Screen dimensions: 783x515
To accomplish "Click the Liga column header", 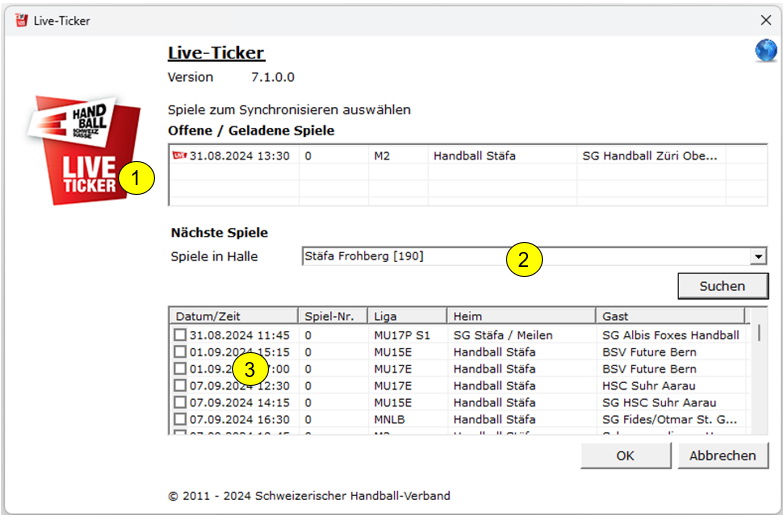I will 407,316.
